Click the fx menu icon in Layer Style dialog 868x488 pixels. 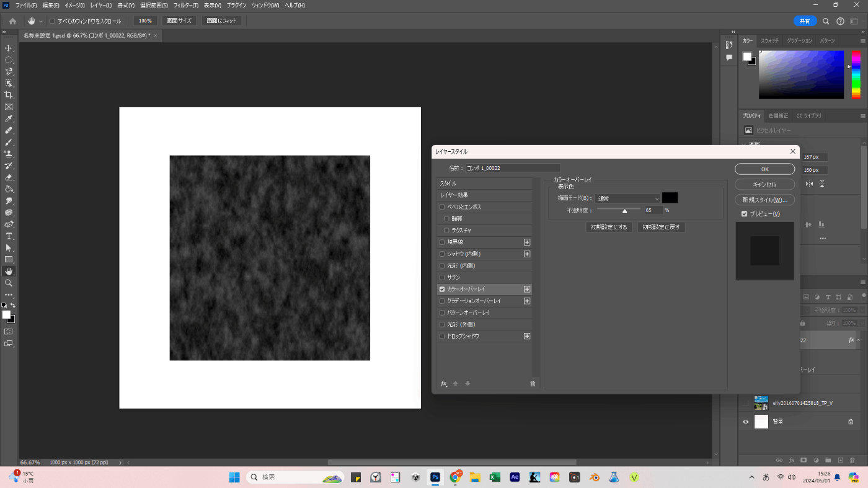coord(444,384)
